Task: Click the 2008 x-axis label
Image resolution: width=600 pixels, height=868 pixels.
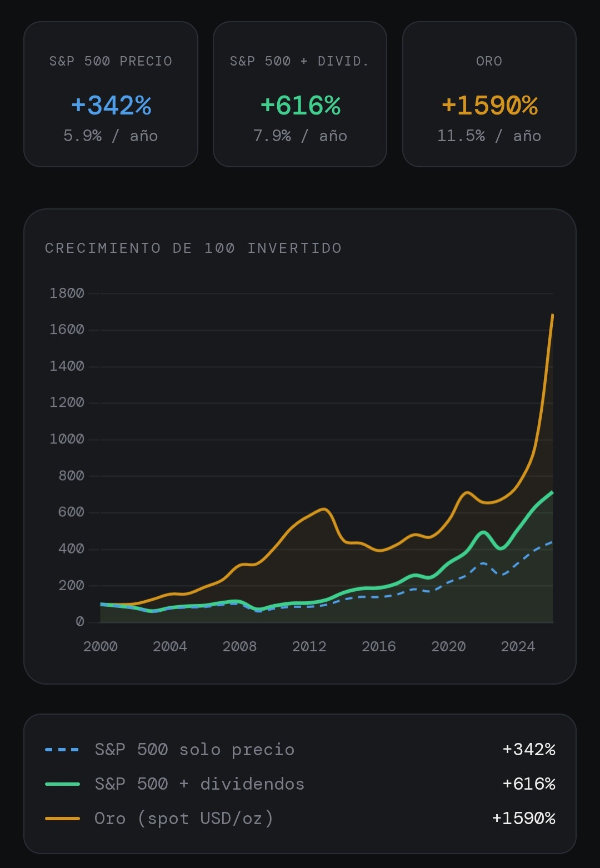Action: pos(239,646)
